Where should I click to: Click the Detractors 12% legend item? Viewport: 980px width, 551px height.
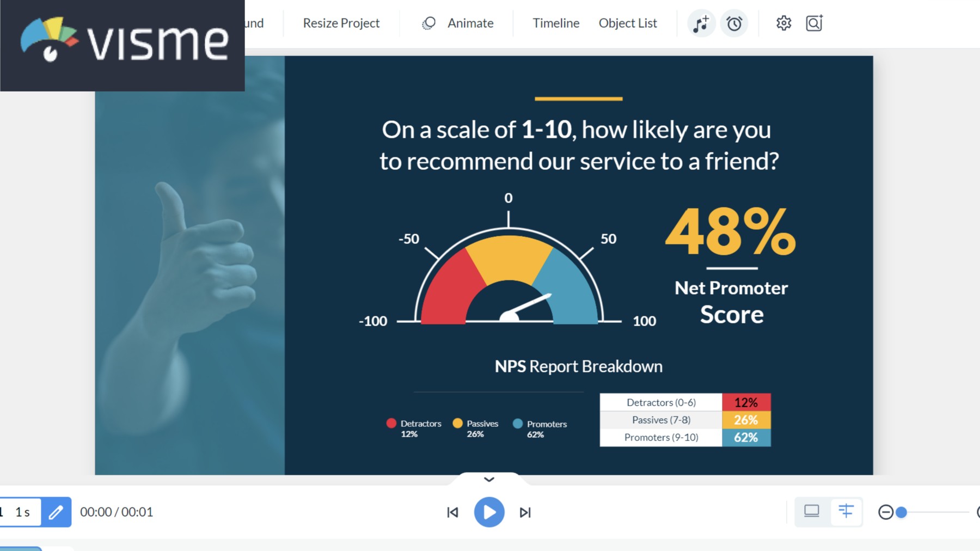[x=414, y=428]
